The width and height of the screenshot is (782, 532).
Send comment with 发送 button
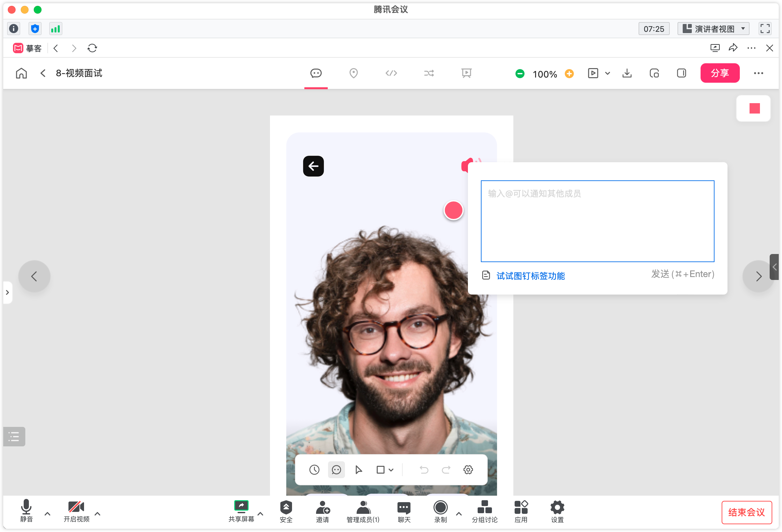[682, 274]
